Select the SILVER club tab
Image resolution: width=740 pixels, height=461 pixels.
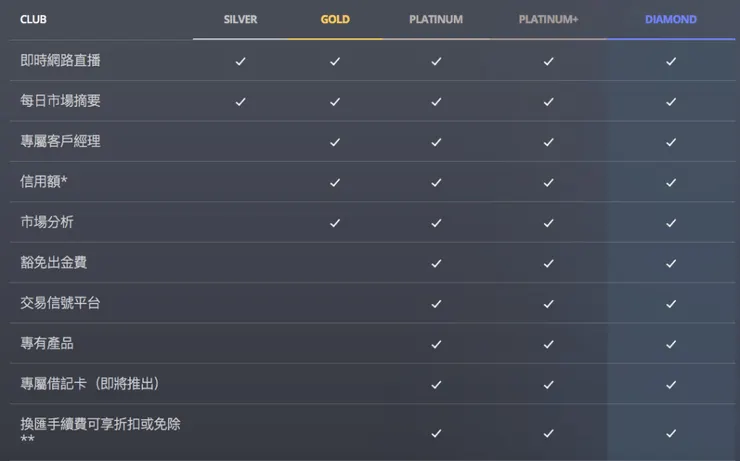click(240, 19)
